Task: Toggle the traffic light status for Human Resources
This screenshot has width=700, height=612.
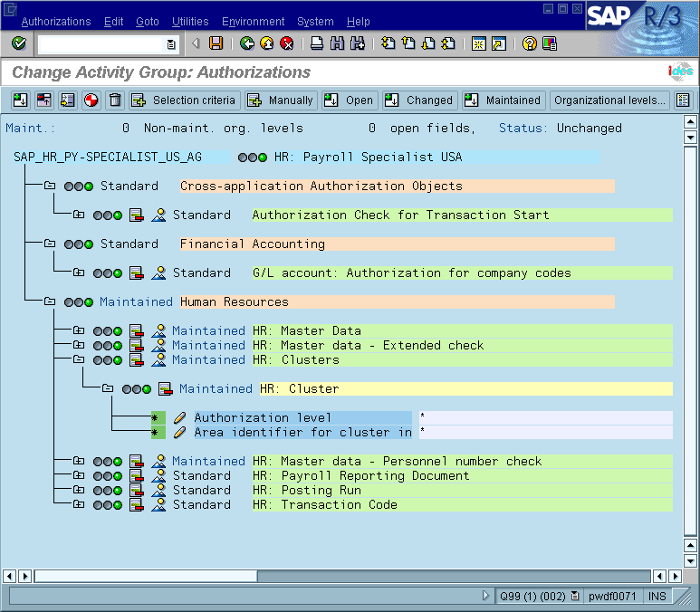Action: tap(79, 302)
